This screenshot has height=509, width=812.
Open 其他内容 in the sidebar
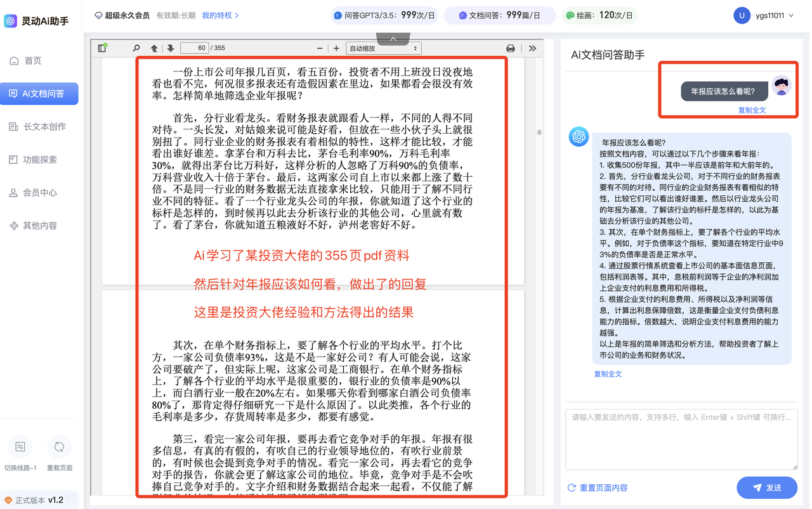pyautogui.click(x=39, y=226)
